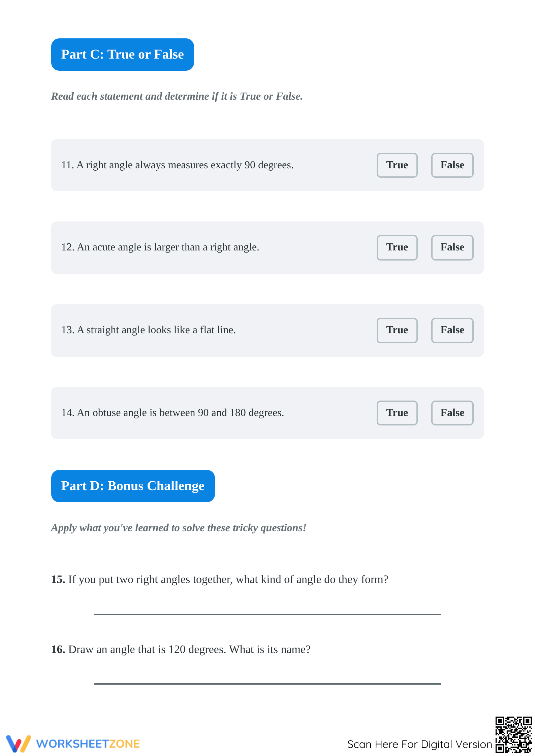Select True for question 11
This screenshot has height=756, width=535.
coord(397,165)
